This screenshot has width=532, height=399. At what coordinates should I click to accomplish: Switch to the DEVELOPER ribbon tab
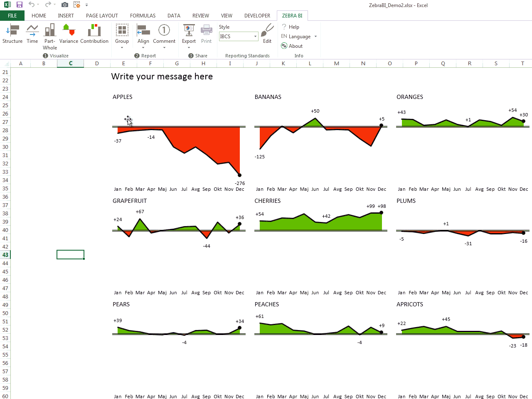(257, 15)
